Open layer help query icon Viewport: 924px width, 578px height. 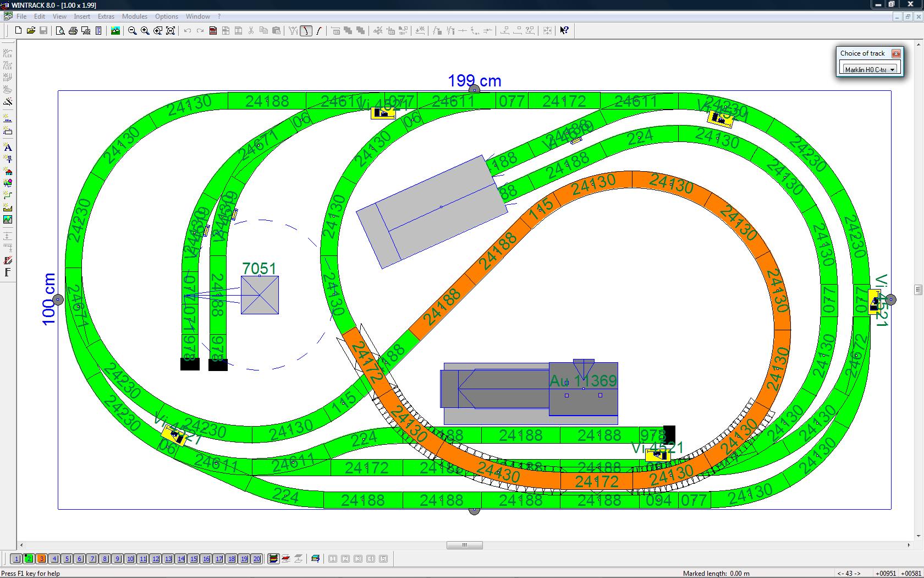(315, 559)
